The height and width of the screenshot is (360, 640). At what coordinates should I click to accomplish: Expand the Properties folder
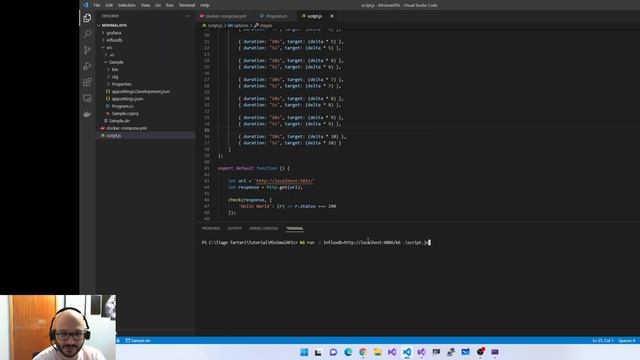point(145,84)
